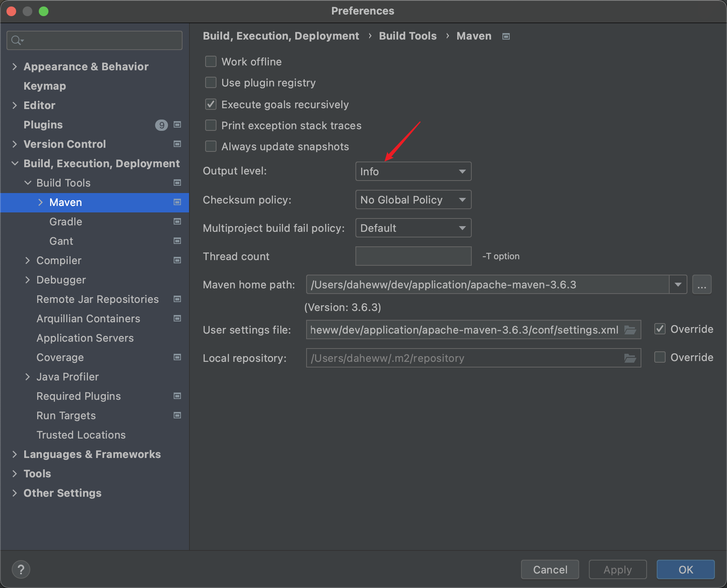Click the project-level icon beside Gradle
Screen dimensions: 727x588
(x=177, y=222)
